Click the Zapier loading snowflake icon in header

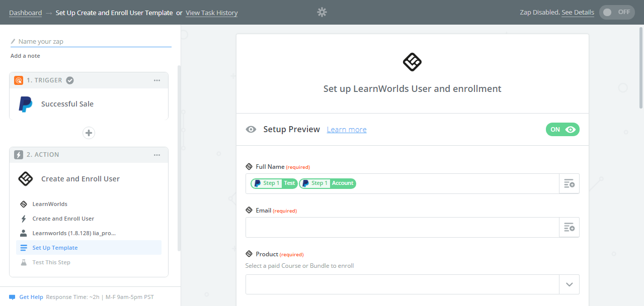322,12
